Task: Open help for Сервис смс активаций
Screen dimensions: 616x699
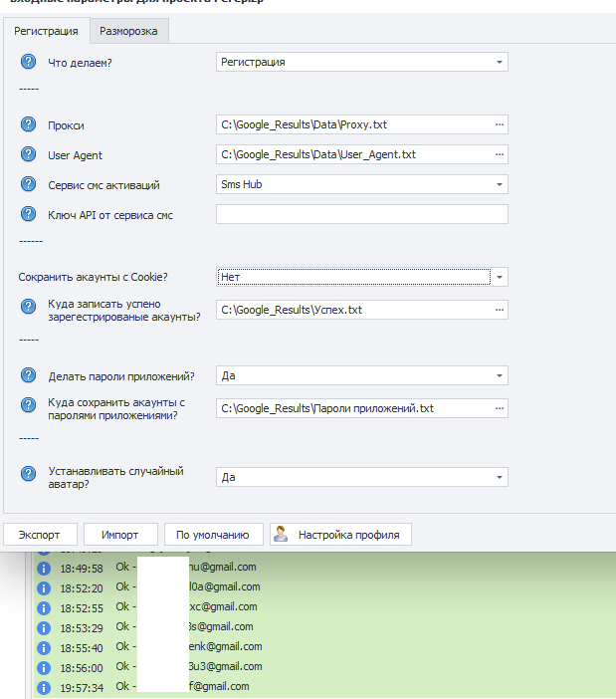Action: (28, 184)
